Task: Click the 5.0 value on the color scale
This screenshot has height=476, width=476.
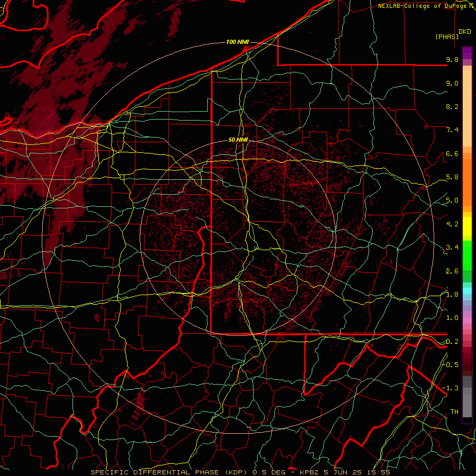Action: 452,200
